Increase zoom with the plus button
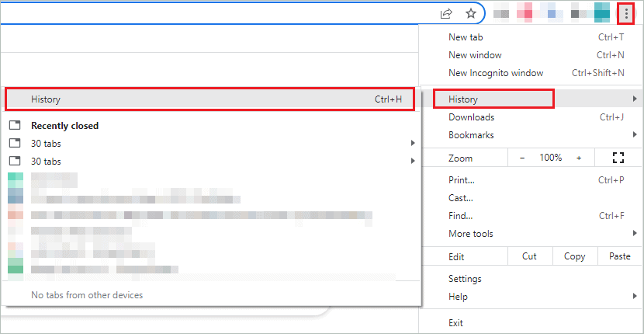Image resolution: width=644 pixels, height=334 pixels. pos(579,158)
